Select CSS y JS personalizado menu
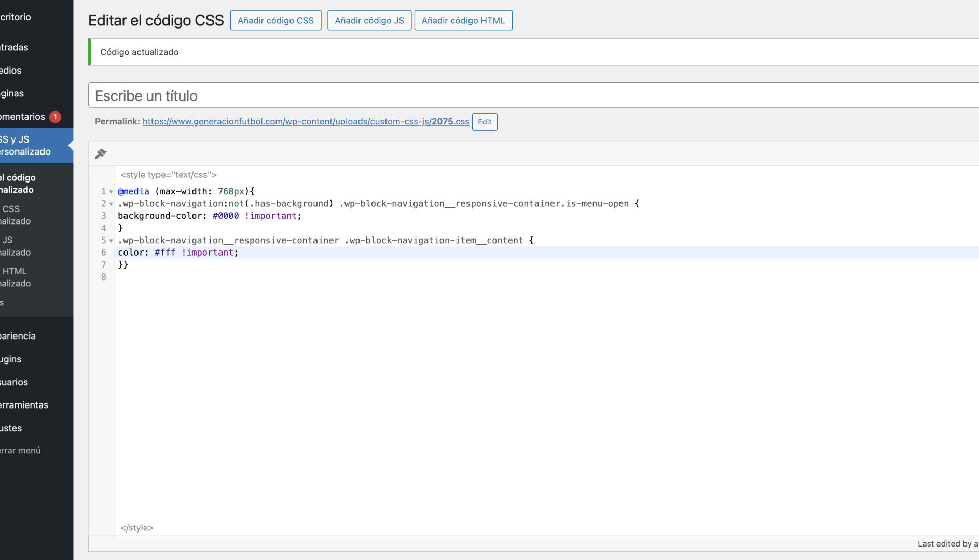The width and height of the screenshot is (979, 560). pos(36,146)
